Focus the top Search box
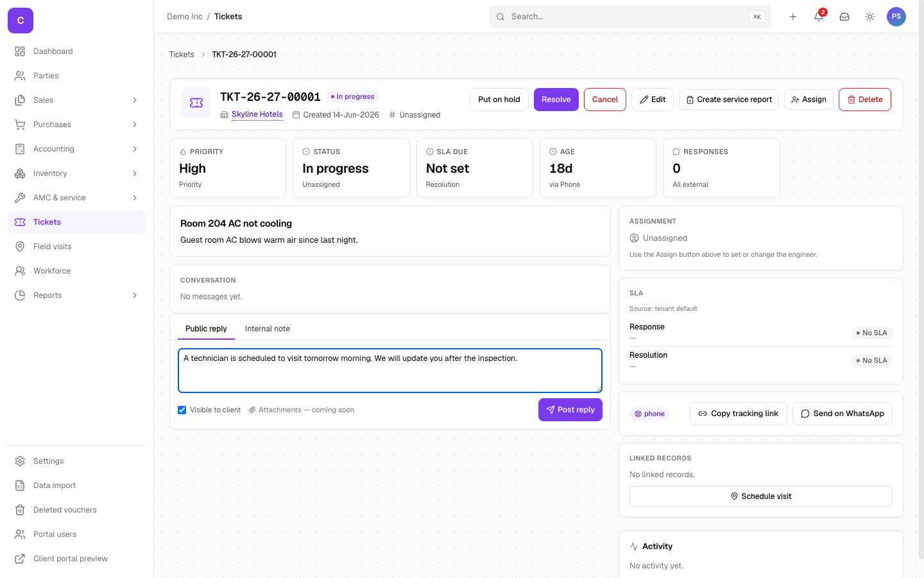Viewport: 924px width, 578px height. (630, 17)
